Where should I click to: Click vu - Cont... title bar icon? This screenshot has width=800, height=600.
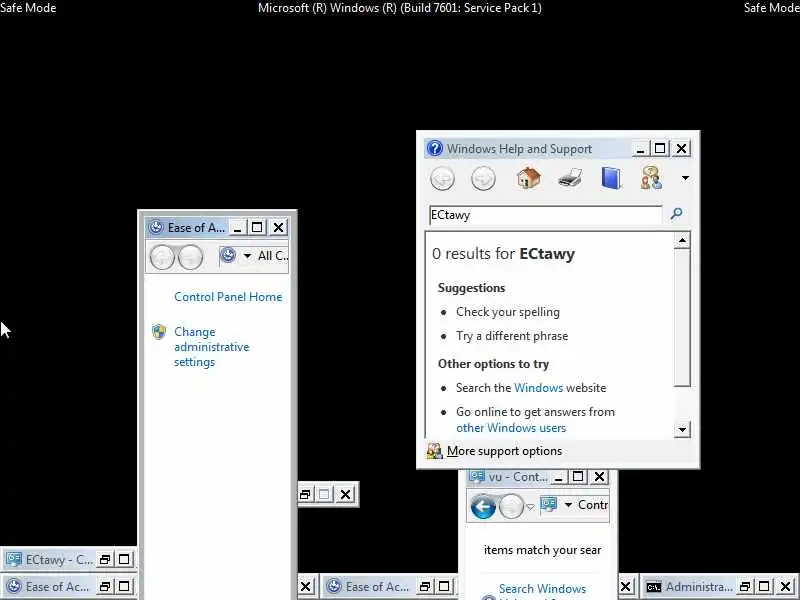(477, 477)
